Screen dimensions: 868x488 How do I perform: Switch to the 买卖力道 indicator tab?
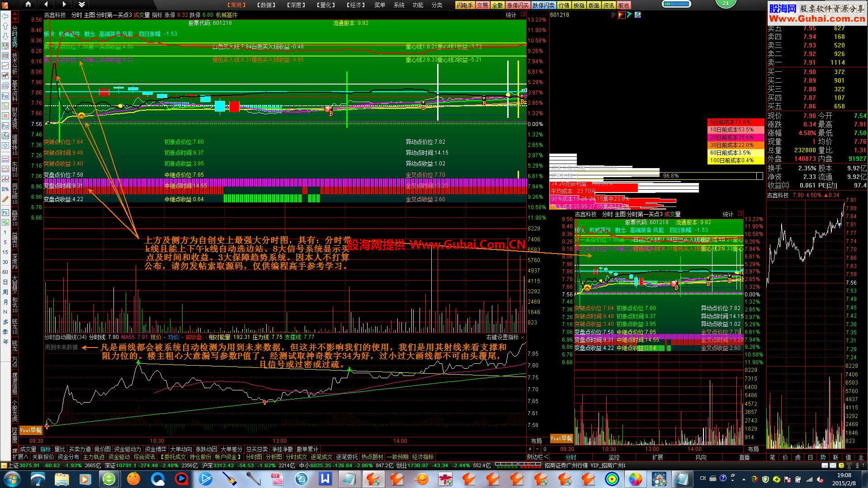click(80, 449)
